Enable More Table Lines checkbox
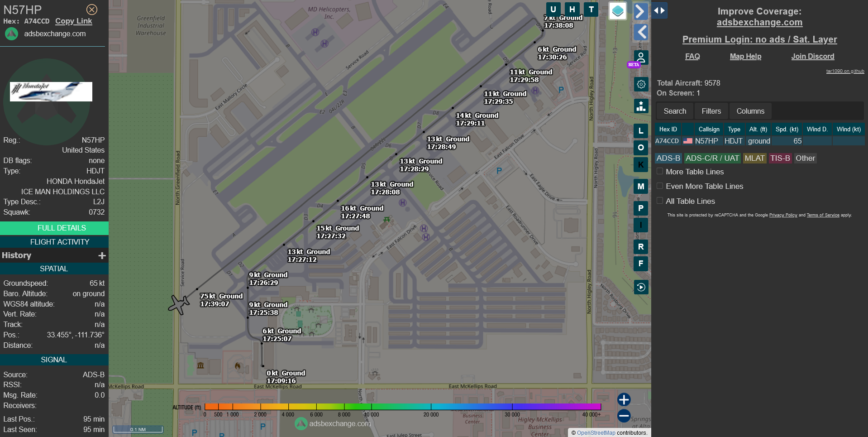The image size is (868, 437). pos(660,171)
